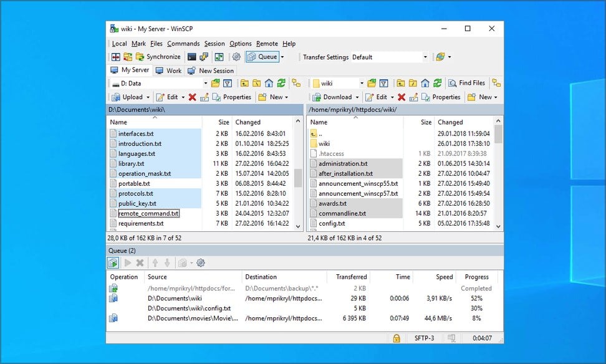
Task: Click the Preferences gear icon in the top toolbar
Action: pyautogui.click(x=236, y=57)
